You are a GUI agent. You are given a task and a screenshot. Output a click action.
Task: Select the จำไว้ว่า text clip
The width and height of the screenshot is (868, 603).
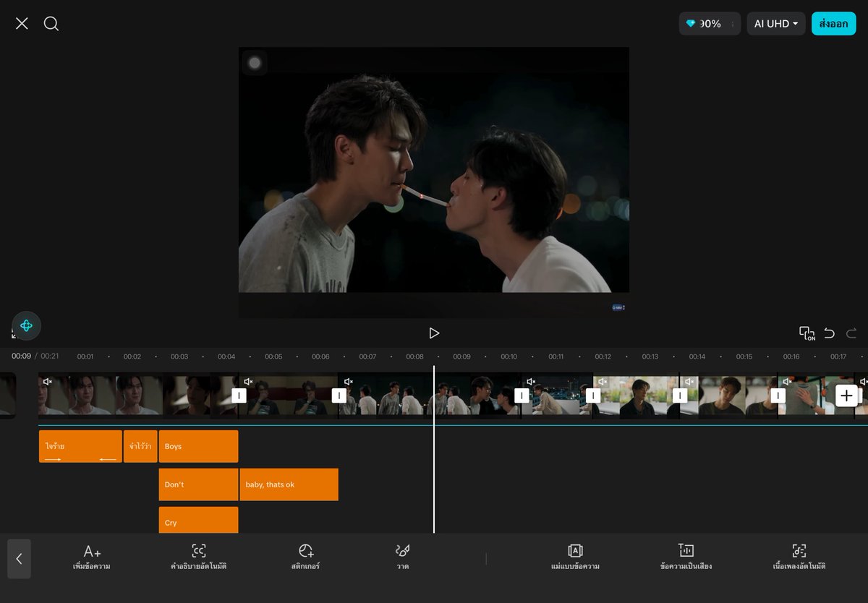(x=140, y=446)
